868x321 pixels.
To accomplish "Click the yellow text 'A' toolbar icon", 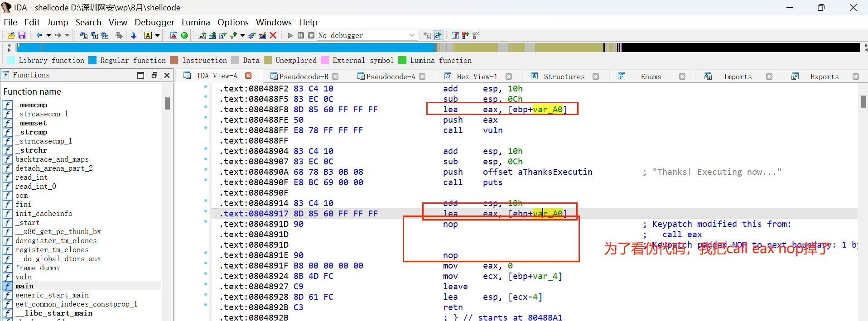I will [x=148, y=35].
